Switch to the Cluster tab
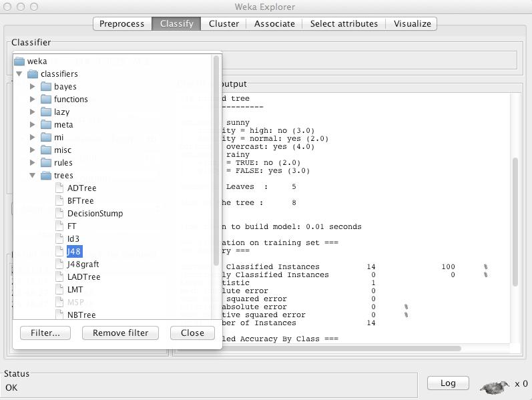Screen dimensions: 532x400 (224, 24)
